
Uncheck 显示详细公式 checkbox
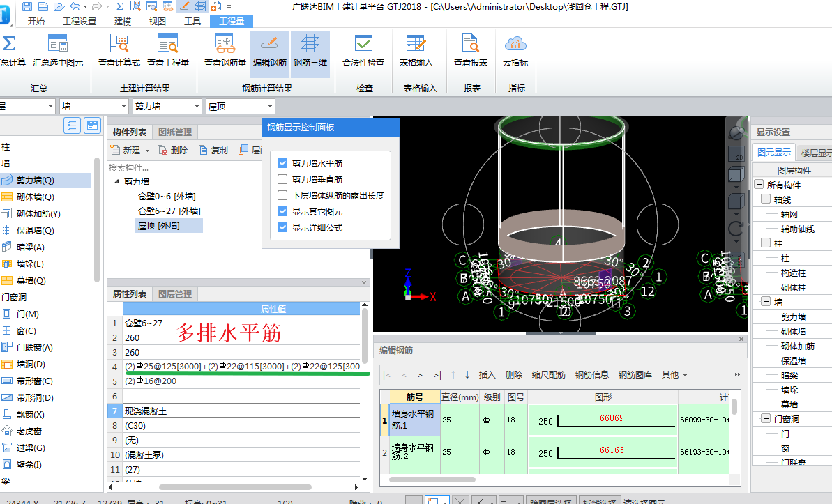tap(282, 227)
